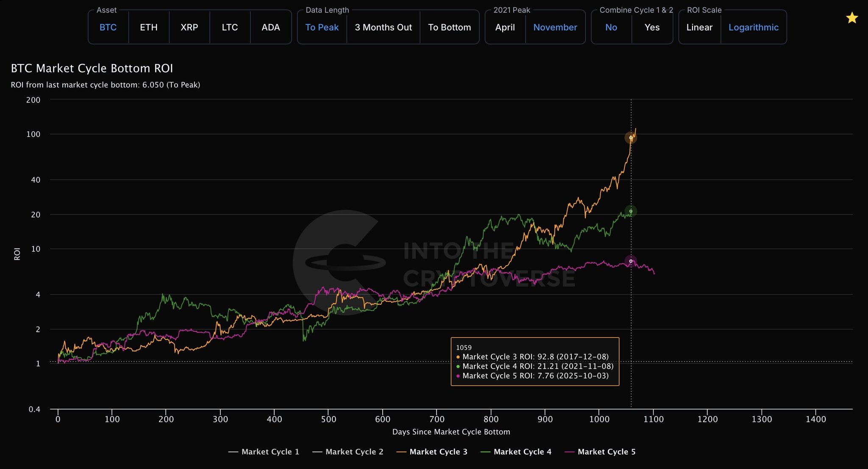Set data length to To Peak
Image resolution: width=868 pixels, height=469 pixels.
pos(322,28)
